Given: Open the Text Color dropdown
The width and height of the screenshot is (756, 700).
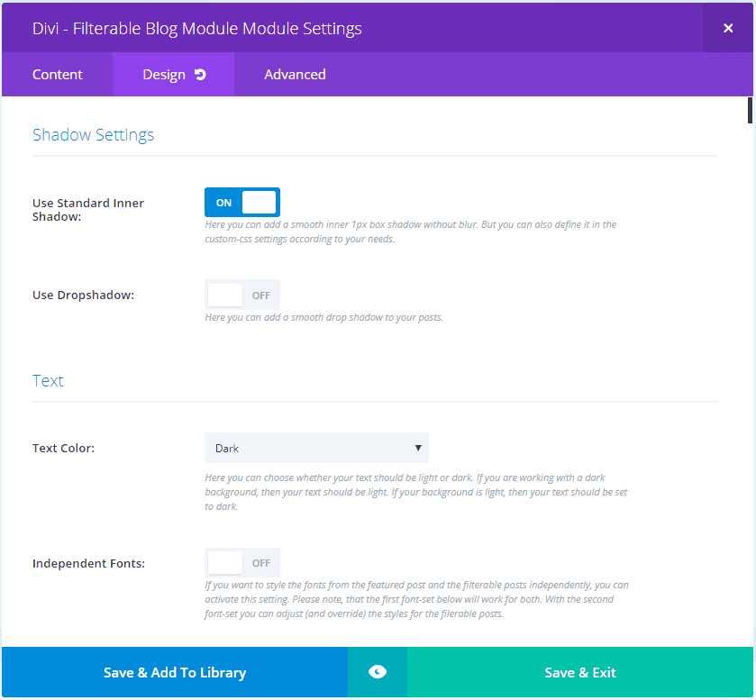Looking at the screenshot, I should (x=316, y=448).
